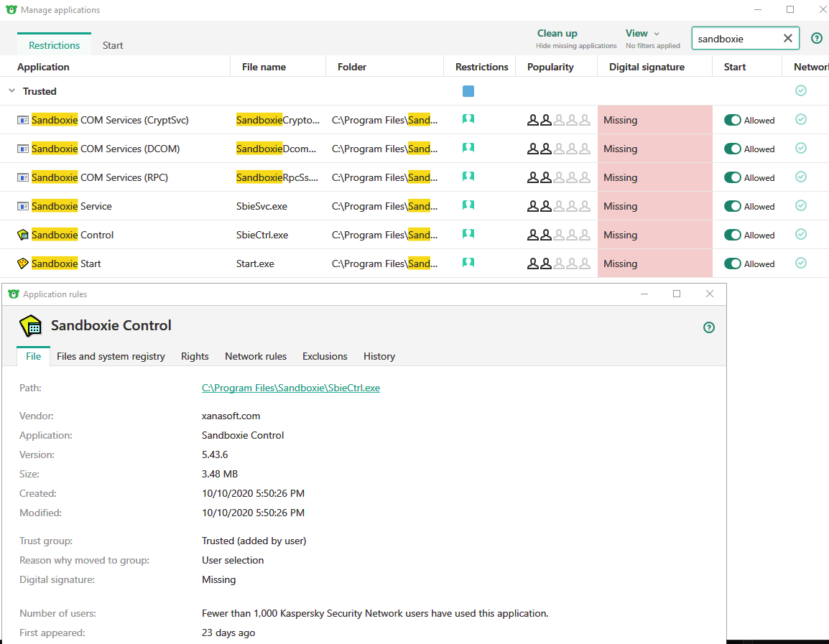
Task: Click the Sandboxie Control row application icon
Action: [23, 235]
